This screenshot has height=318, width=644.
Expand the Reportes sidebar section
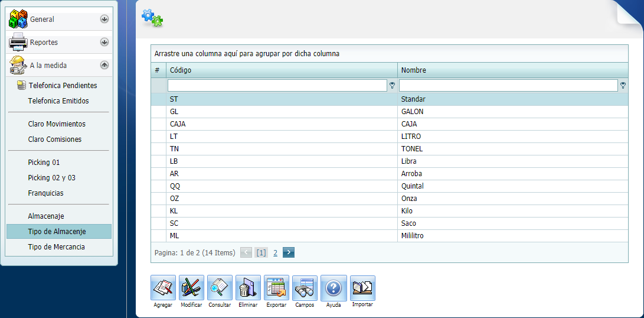[x=104, y=42]
